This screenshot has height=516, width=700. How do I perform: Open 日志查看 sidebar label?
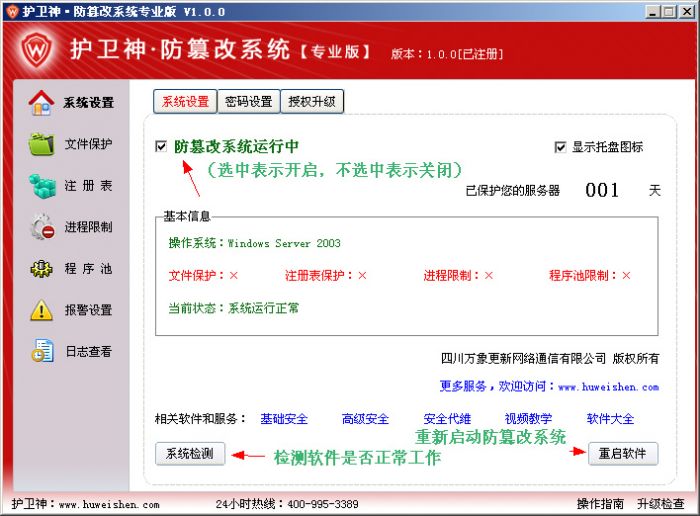click(88, 352)
